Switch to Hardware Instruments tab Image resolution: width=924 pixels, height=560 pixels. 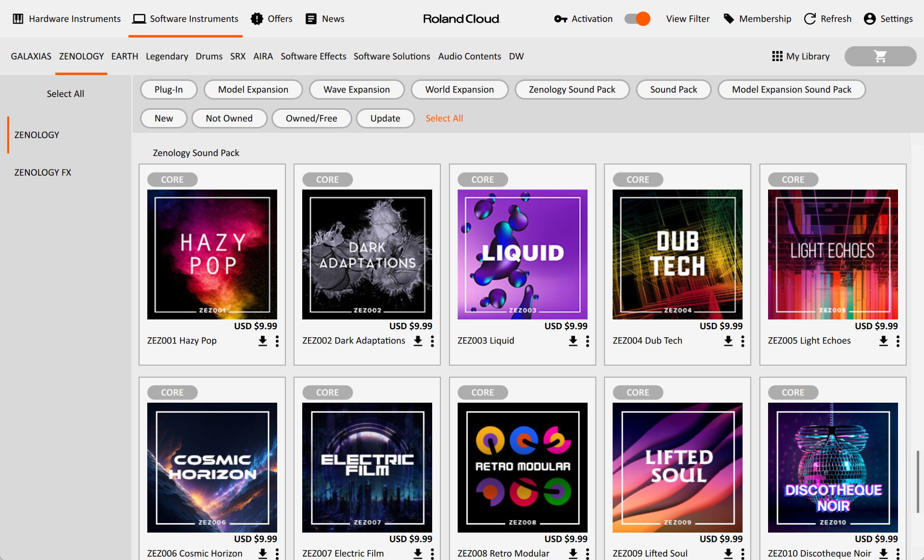coord(66,19)
